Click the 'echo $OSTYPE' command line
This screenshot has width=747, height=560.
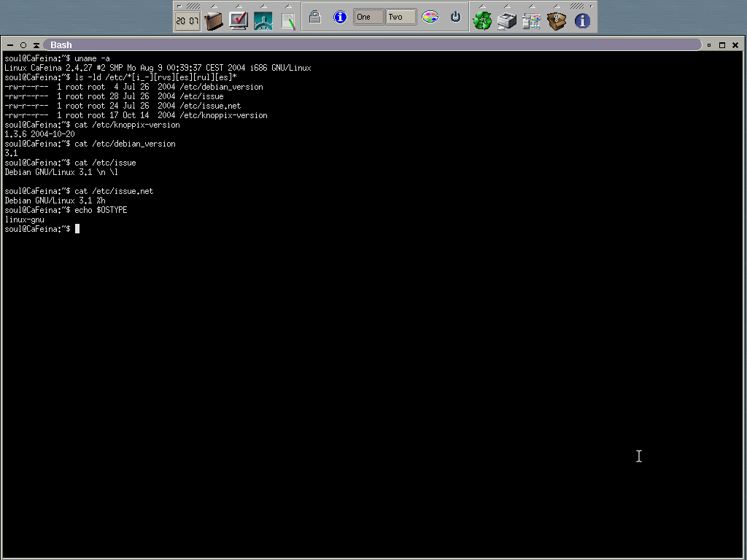[66, 210]
